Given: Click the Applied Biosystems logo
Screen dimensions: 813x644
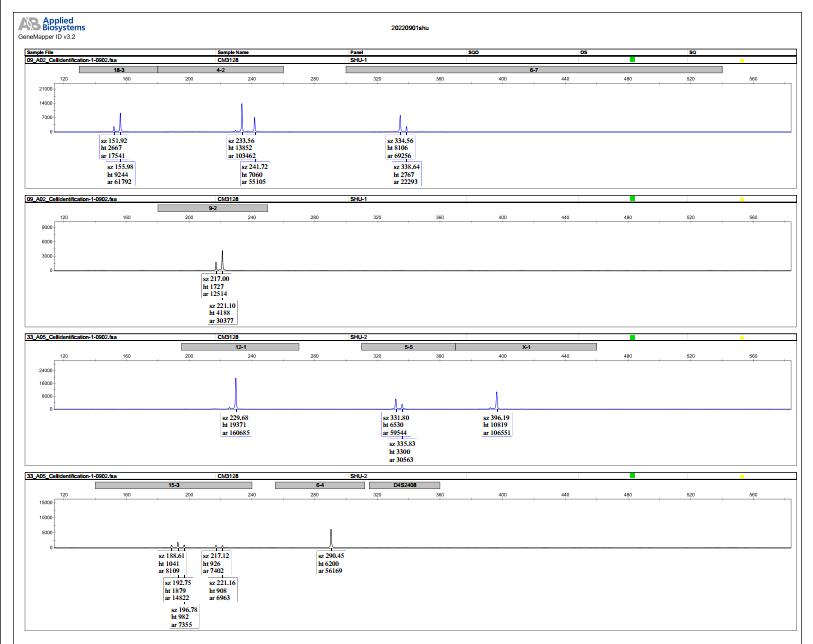Looking at the screenshot, I should pyautogui.click(x=51, y=24).
